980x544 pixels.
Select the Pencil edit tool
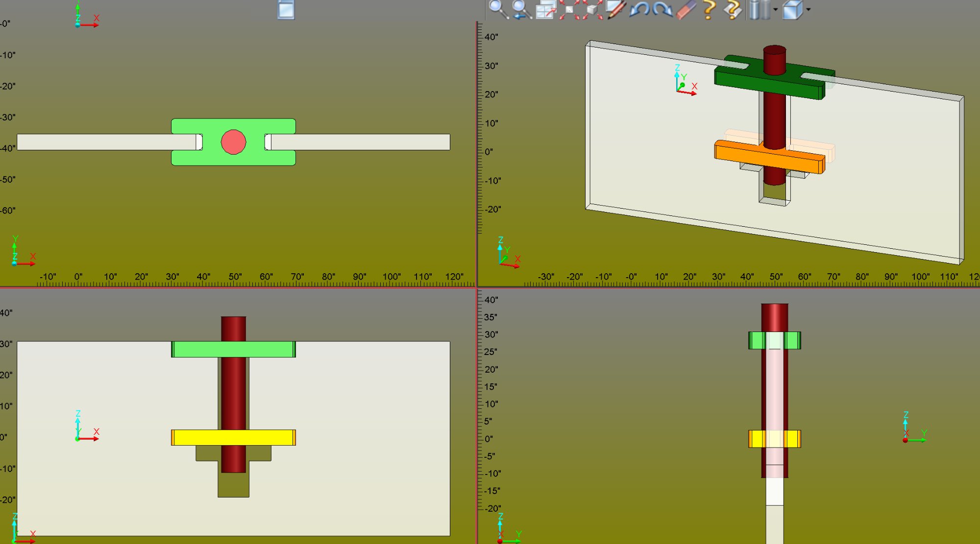pos(616,10)
